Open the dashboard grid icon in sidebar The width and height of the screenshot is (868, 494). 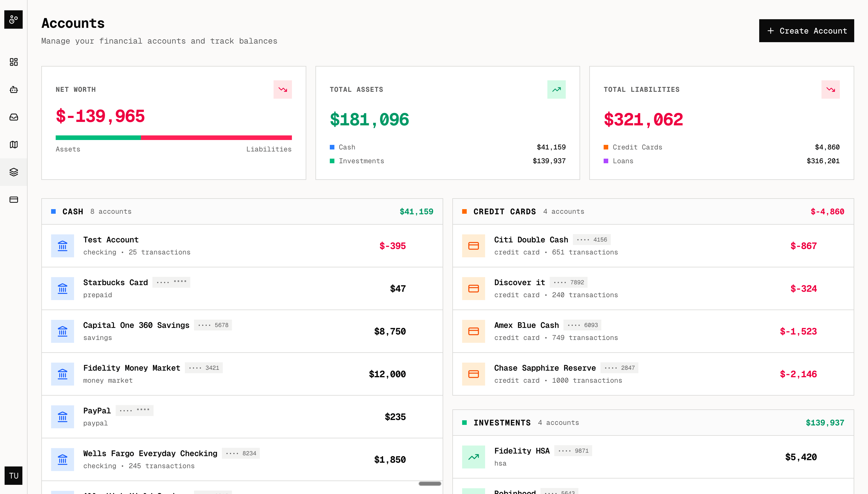pos(13,62)
